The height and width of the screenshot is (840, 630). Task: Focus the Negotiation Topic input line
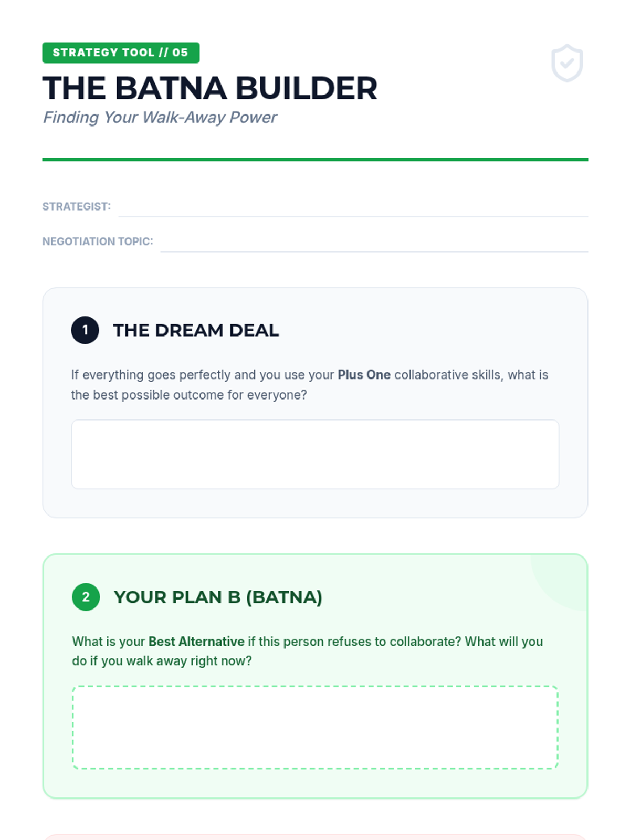[x=374, y=243]
